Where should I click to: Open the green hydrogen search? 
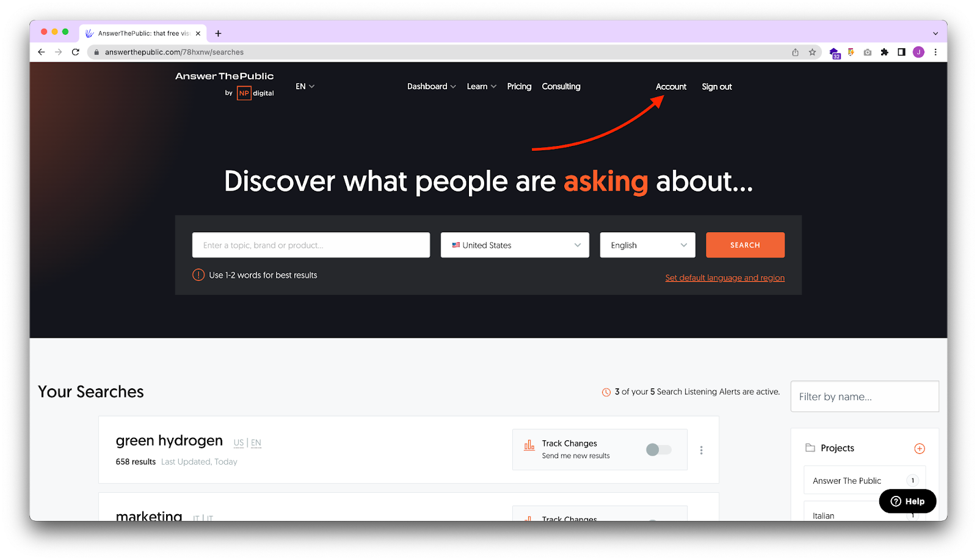(169, 440)
